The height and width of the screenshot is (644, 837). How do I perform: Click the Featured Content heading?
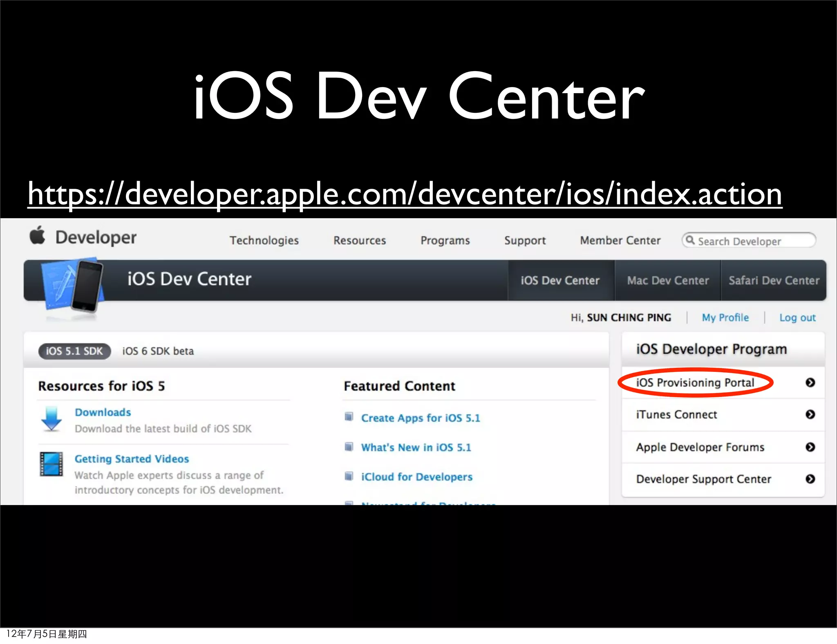coord(399,386)
